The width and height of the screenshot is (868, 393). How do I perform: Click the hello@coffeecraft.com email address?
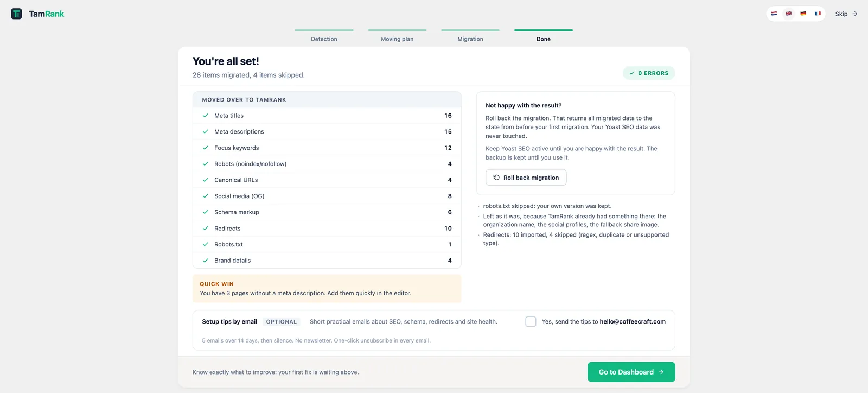633,321
